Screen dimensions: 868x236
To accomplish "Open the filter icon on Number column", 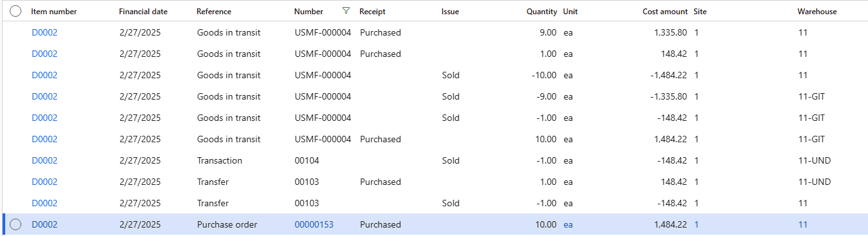I will [346, 11].
